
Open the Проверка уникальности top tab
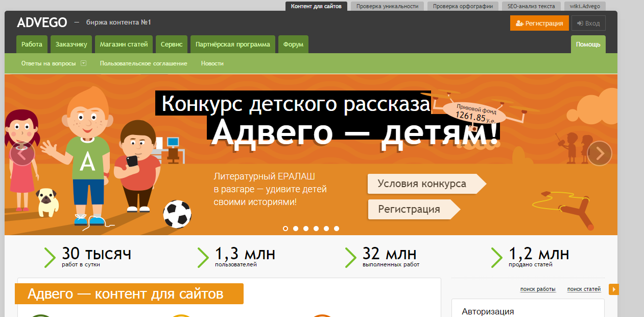tap(387, 6)
